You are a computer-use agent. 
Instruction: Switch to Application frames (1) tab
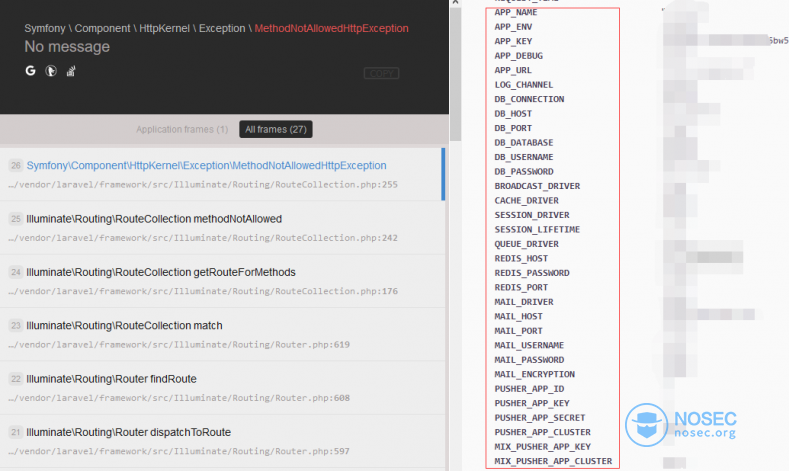tap(182, 129)
